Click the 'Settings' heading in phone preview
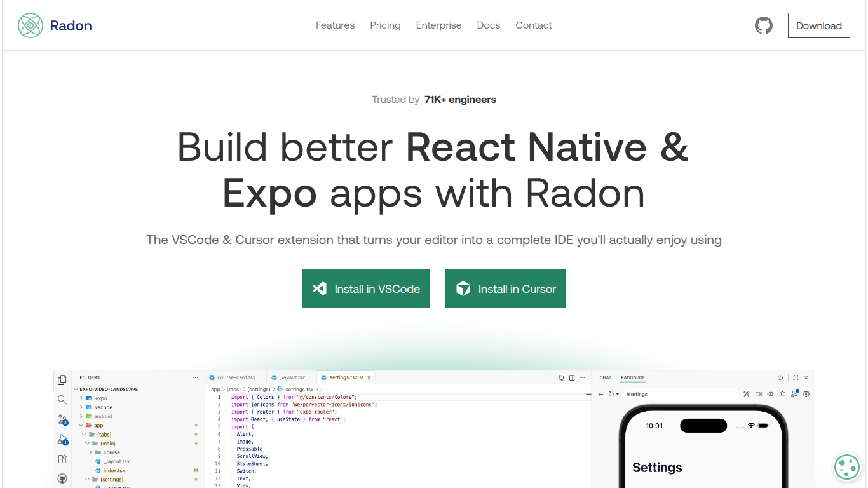The height and width of the screenshot is (488, 868). tap(657, 468)
